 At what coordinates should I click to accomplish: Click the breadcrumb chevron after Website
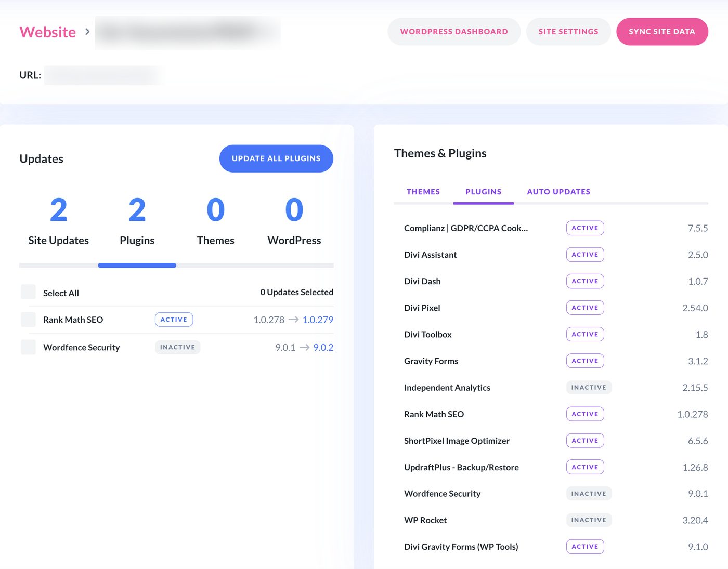tap(87, 32)
